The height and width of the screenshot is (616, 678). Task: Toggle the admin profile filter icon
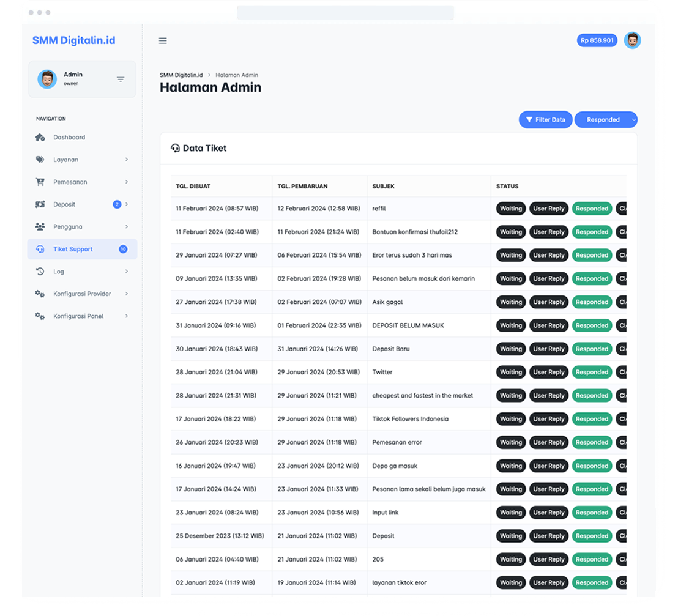click(x=121, y=79)
